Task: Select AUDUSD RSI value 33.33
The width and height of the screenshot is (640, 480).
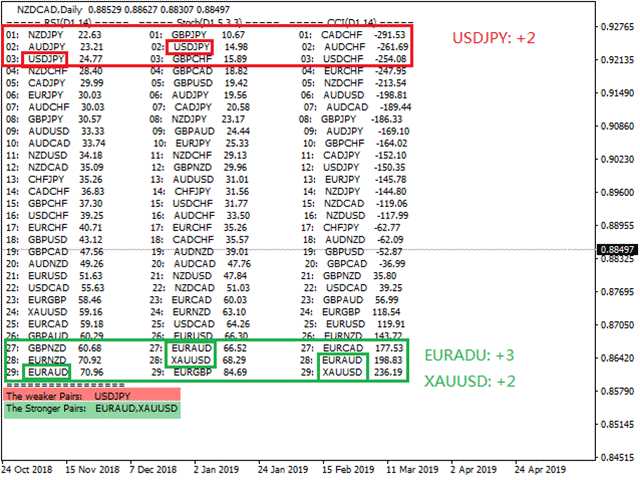Action: [93, 131]
